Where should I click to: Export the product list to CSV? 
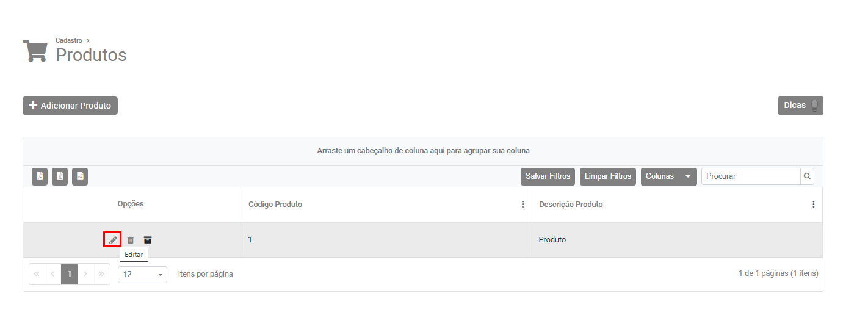80,176
